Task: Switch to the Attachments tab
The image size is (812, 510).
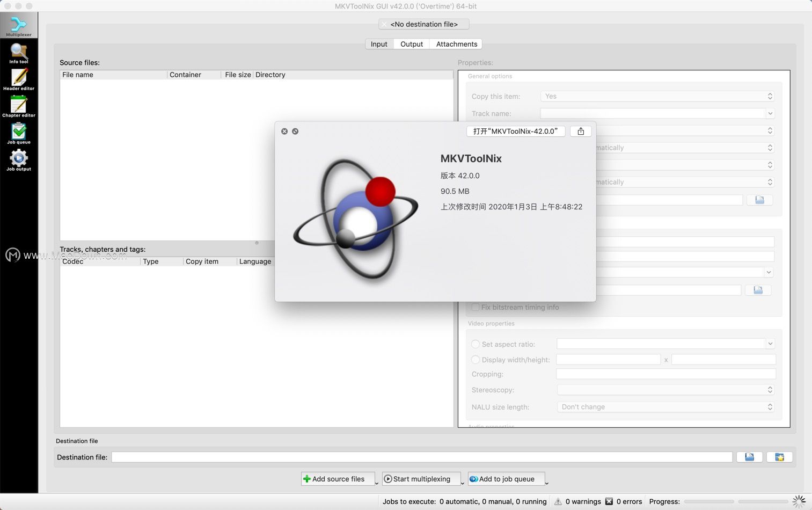Action: point(456,44)
